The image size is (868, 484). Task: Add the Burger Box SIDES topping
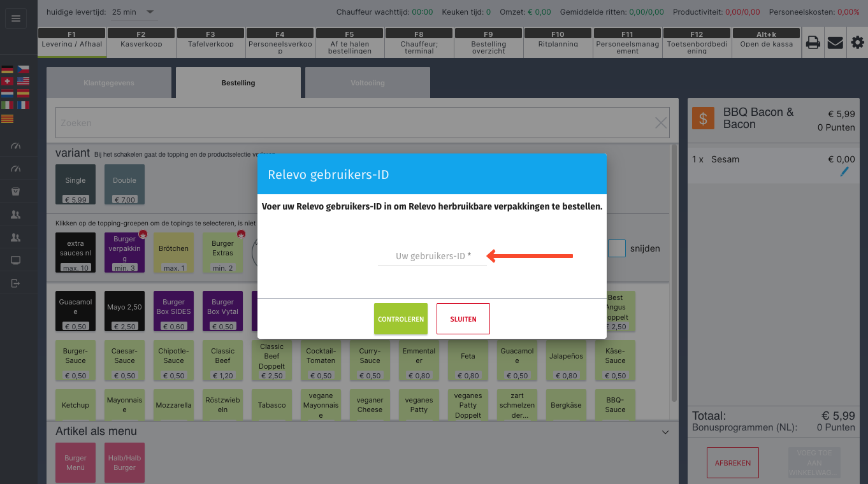(173, 311)
